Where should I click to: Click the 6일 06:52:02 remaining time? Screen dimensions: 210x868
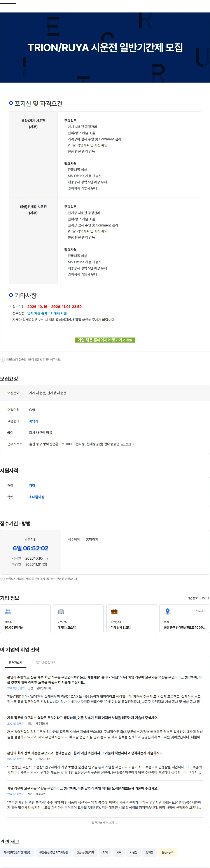pyautogui.click(x=31, y=548)
